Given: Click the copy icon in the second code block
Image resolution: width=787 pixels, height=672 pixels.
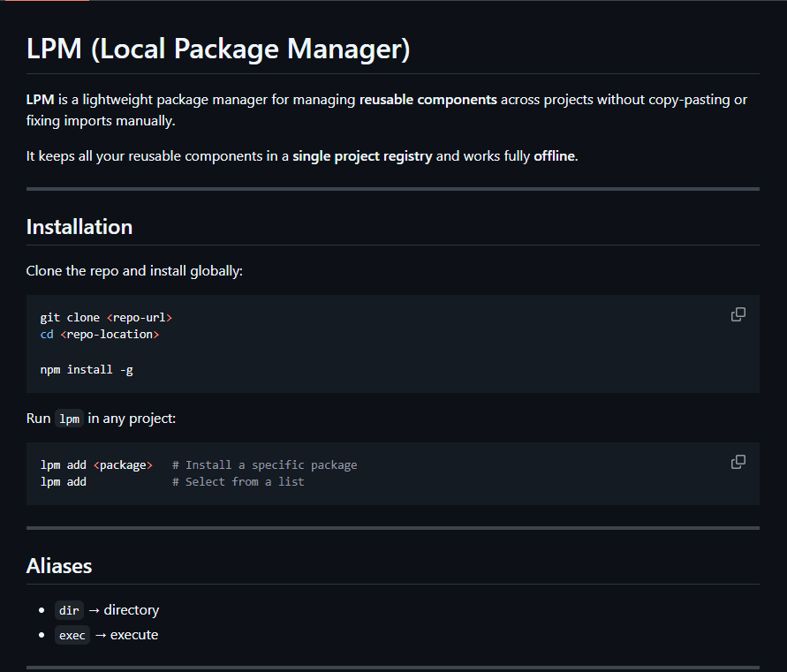Looking at the screenshot, I should 738,462.
